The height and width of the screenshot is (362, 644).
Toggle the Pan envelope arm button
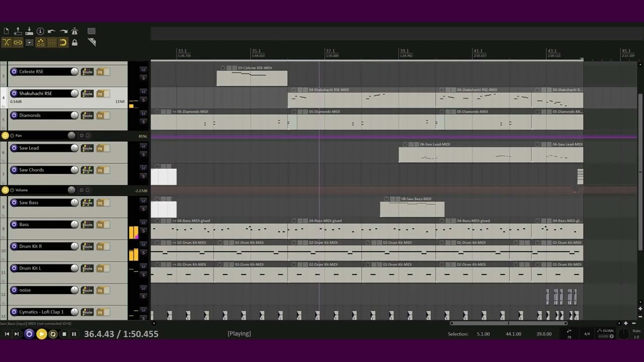click(x=5, y=135)
